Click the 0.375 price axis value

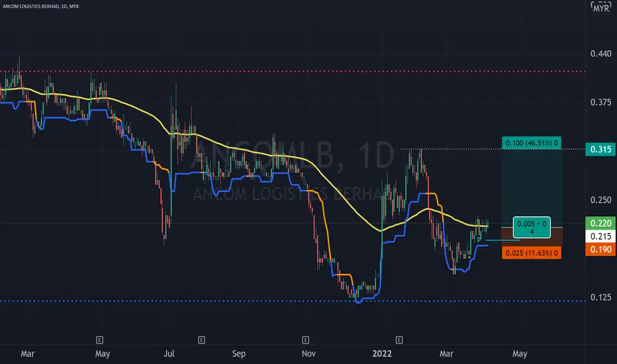click(x=601, y=103)
